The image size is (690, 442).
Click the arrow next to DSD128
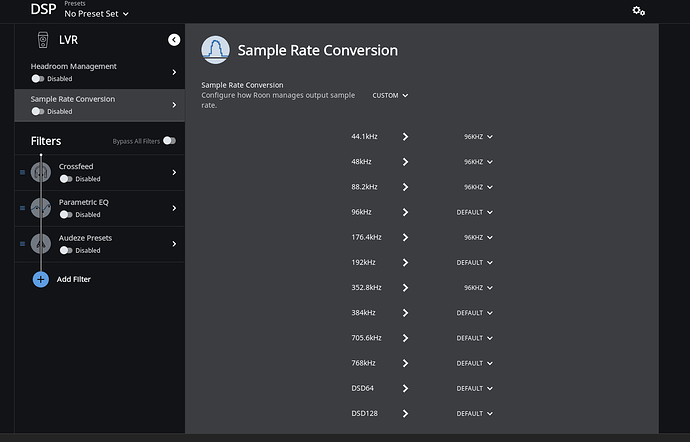click(405, 413)
